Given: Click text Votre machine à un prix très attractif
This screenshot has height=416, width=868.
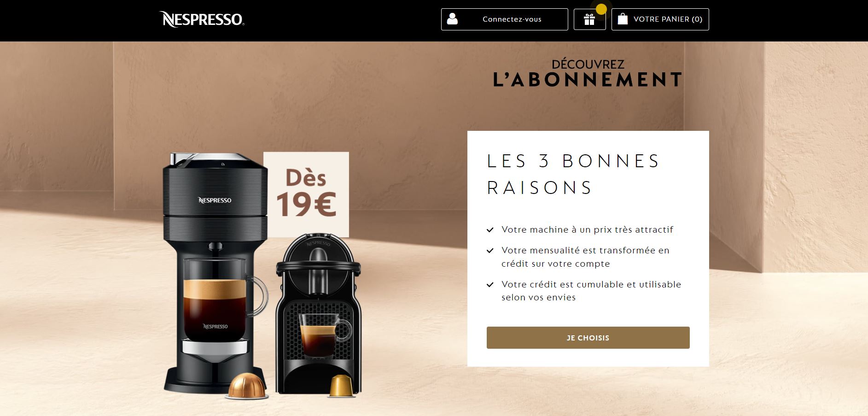Looking at the screenshot, I should pyautogui.click(x=587, y=229).
